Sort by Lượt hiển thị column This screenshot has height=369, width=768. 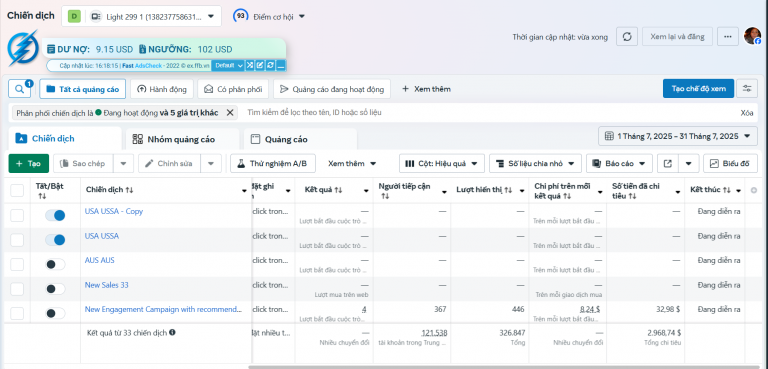click(508, 190)
